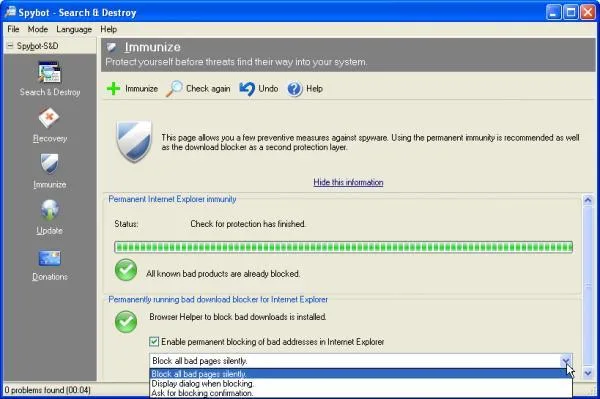Open the Recovery section icon
600x399 pixels.
pyautogui.click(x=49, y=118)
